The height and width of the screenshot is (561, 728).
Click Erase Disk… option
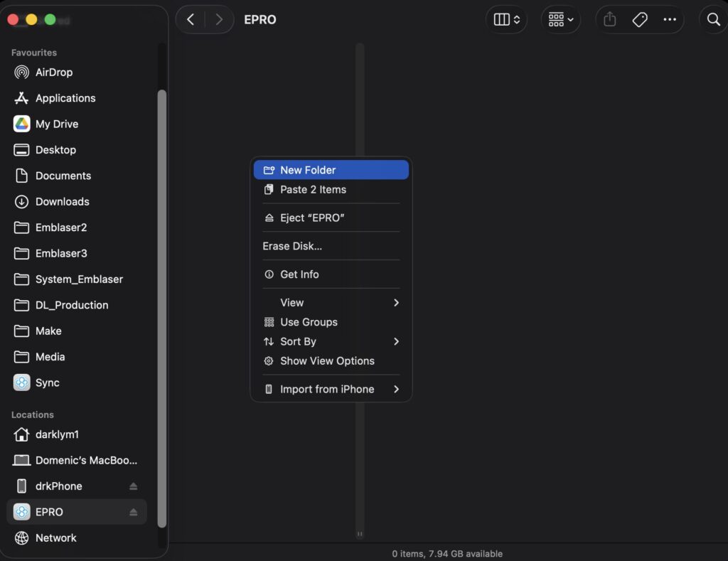tap(292, 246)
